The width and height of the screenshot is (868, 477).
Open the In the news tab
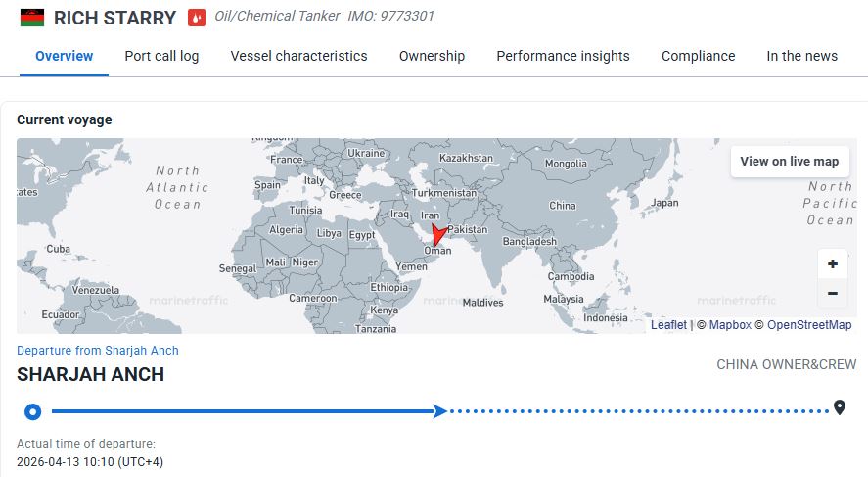[801, 56]
